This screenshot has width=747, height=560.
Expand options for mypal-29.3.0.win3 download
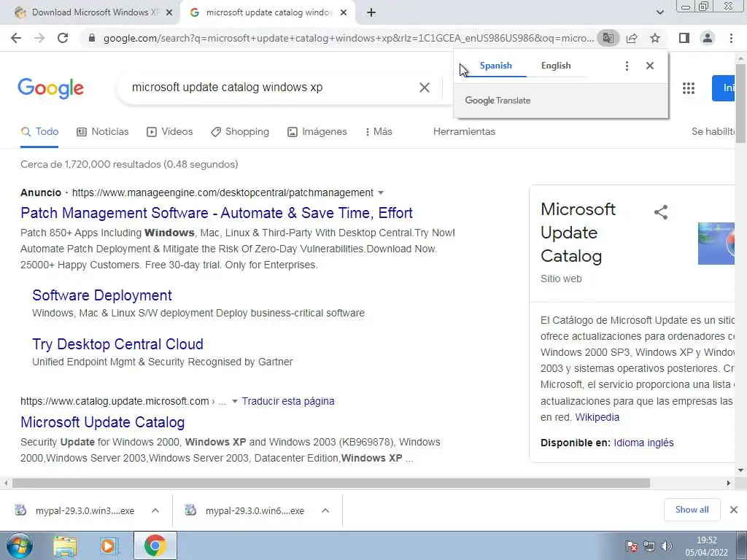pyautogui.click(x=155, y=510)
